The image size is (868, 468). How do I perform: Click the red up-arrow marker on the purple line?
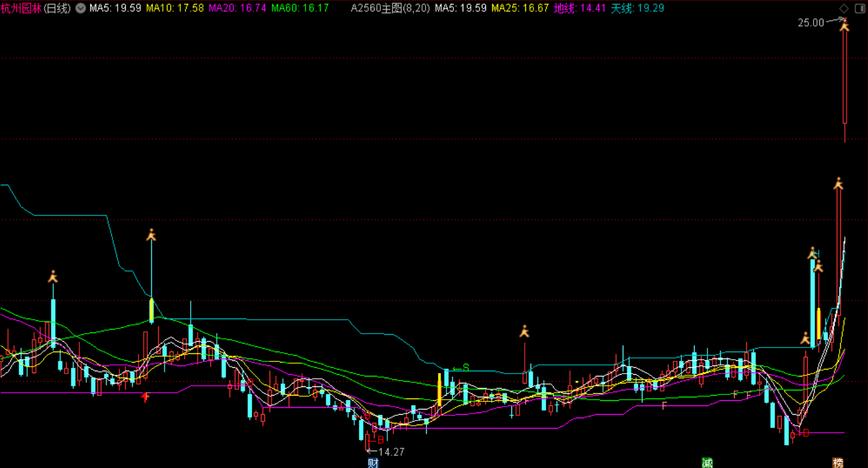coord(146,397)
